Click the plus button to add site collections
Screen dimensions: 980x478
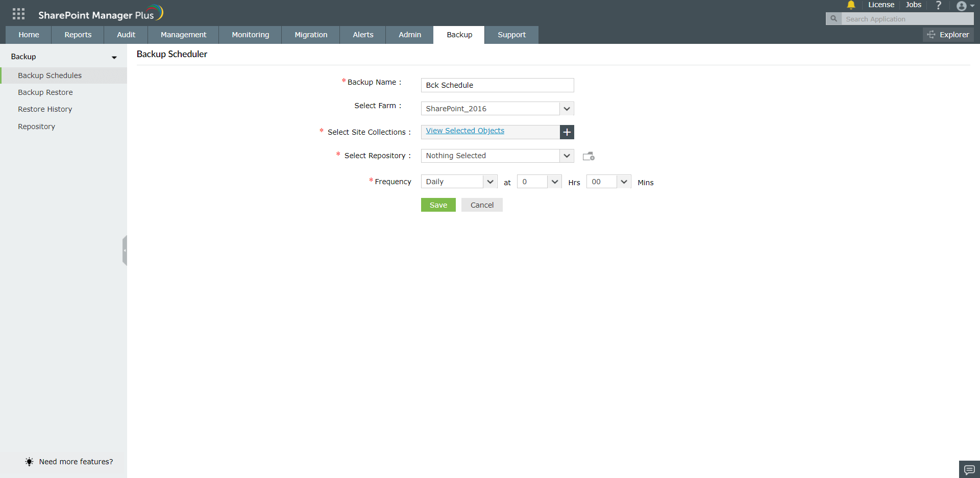tap(567, 132)
